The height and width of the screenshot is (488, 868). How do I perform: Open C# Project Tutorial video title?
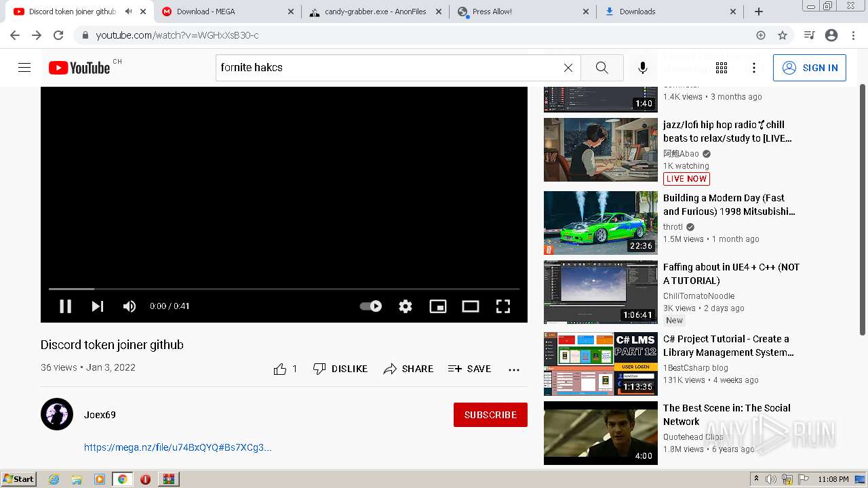click(728, 346)
